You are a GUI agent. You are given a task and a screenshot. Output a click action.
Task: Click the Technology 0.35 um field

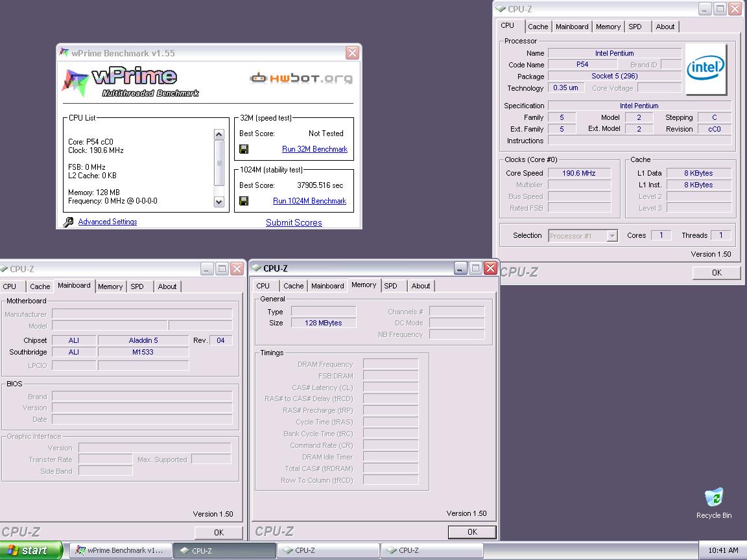pos(565,88)
